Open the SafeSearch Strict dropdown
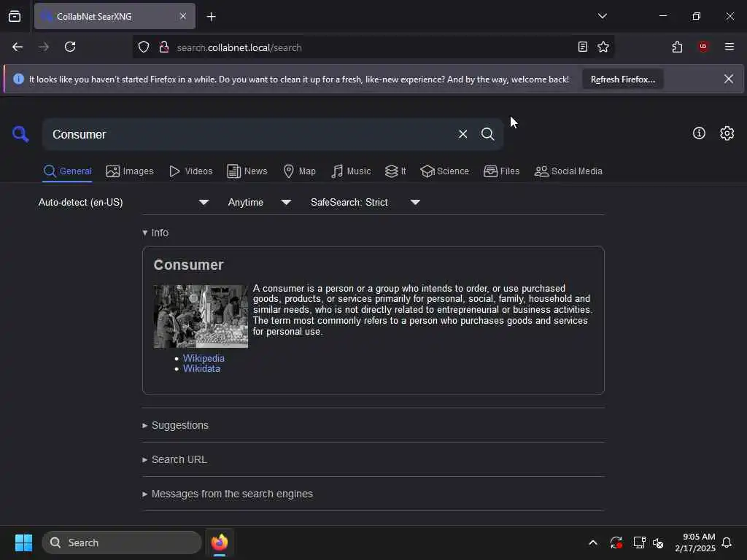 [365, 203]
